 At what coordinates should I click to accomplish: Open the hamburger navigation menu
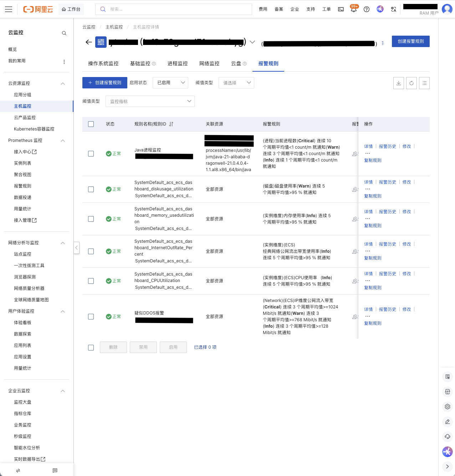(9, 9)
